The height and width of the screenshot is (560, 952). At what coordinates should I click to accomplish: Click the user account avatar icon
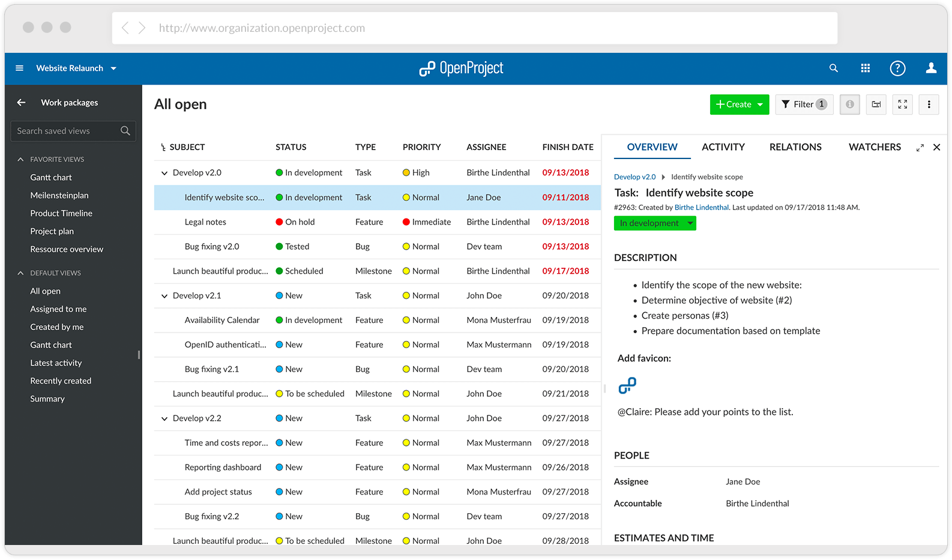[931, 68]
